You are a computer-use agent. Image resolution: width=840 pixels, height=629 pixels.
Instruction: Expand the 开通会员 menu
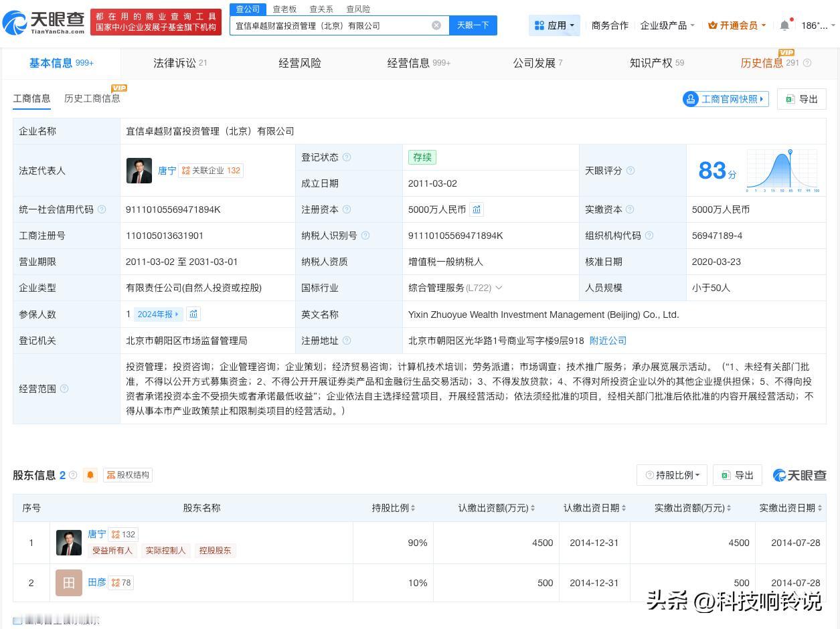737,25
